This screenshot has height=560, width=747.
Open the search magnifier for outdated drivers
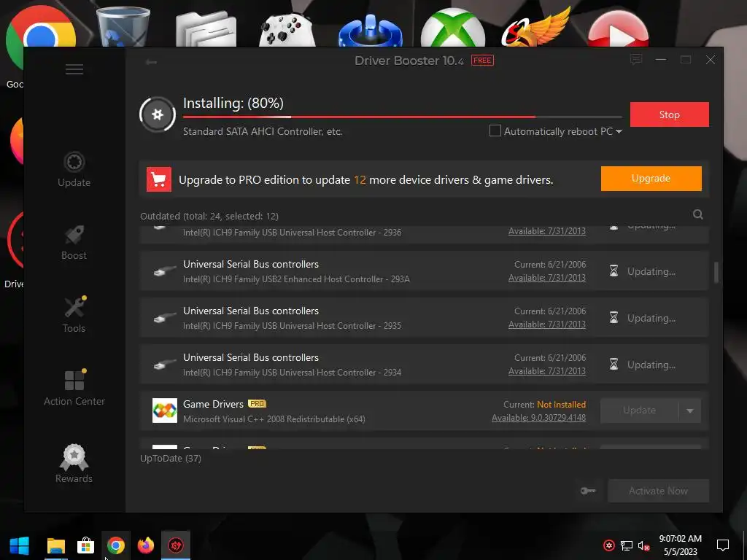(x=698, y=214)
